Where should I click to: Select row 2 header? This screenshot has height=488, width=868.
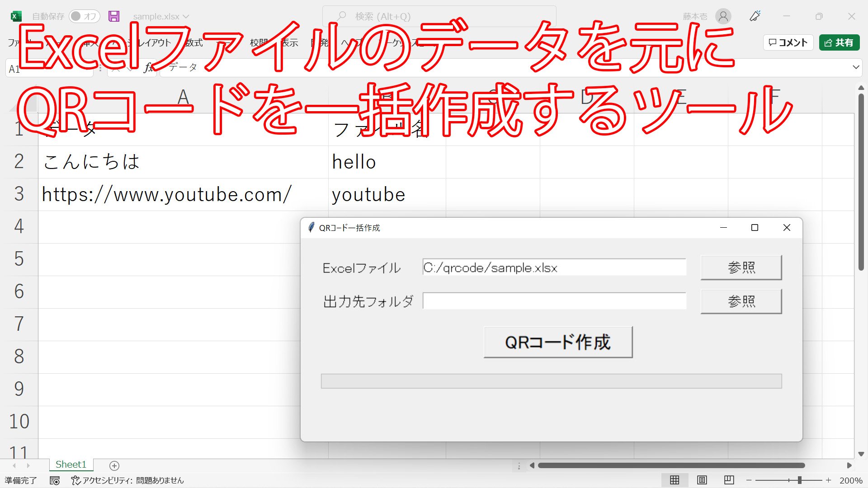(19, 162)
